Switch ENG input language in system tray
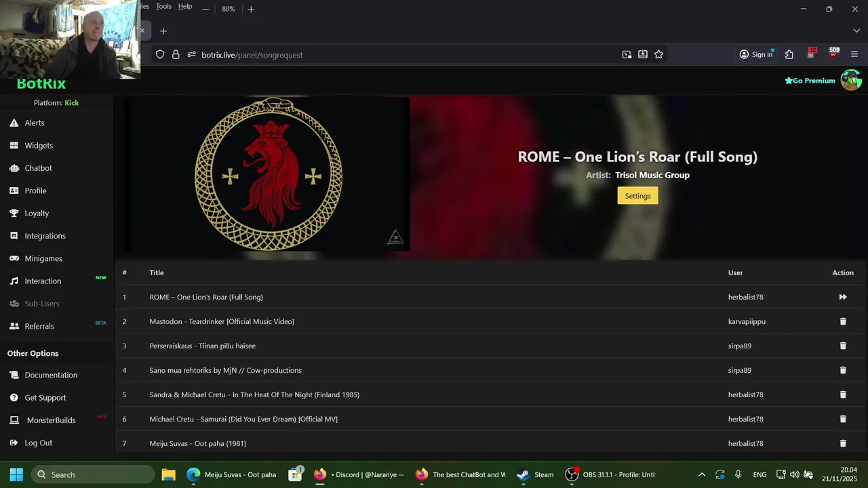The width and height of the screenshot is (868, 488). 759,474
